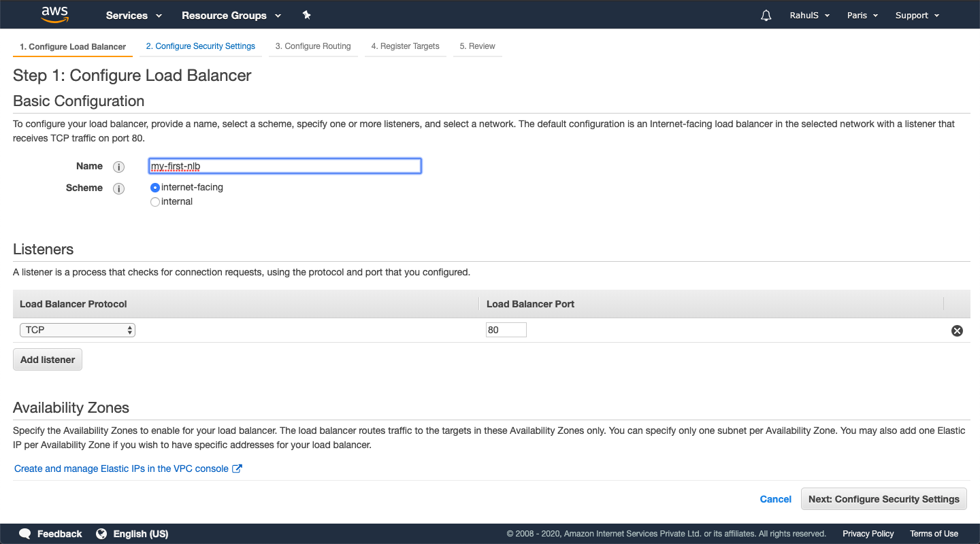Click the info icon next to Scheme
Image resolution: width=980 pixels, height=544 pixels.
[118, 188]
